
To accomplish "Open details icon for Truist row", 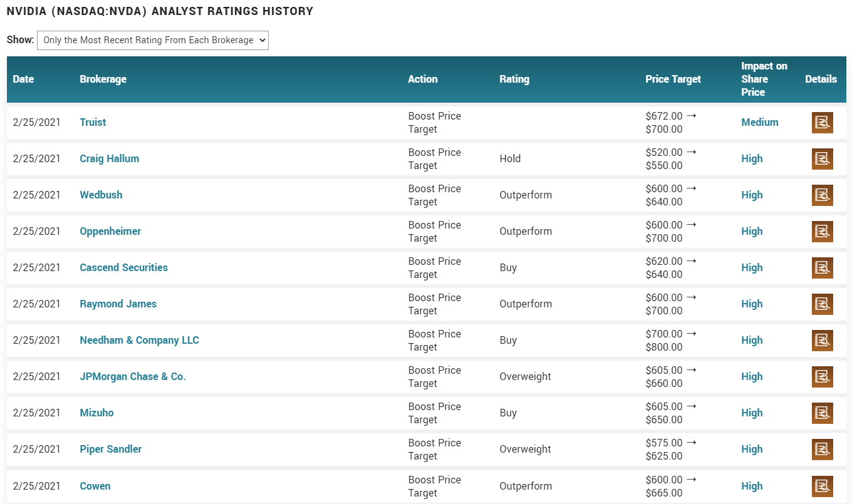I will click(822, 123).
